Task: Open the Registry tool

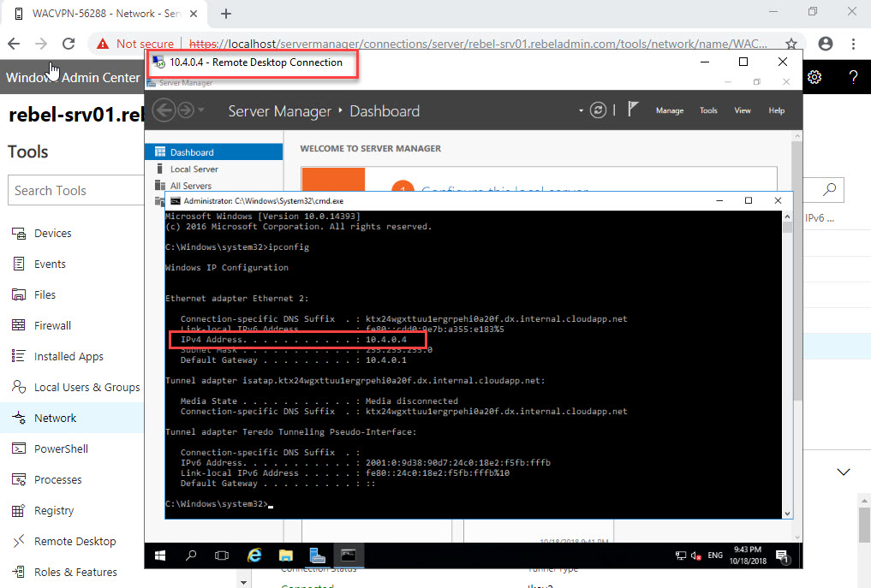Action: 54,510
